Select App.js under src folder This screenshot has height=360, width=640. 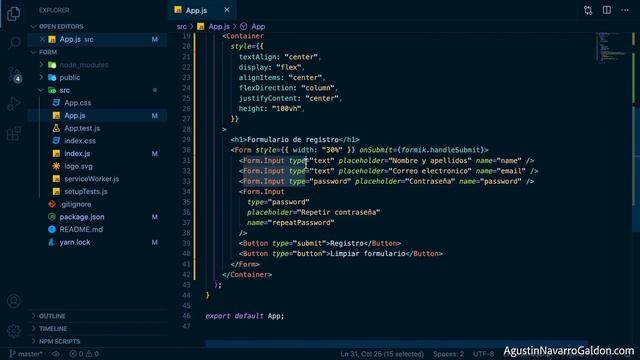[98, 116]
